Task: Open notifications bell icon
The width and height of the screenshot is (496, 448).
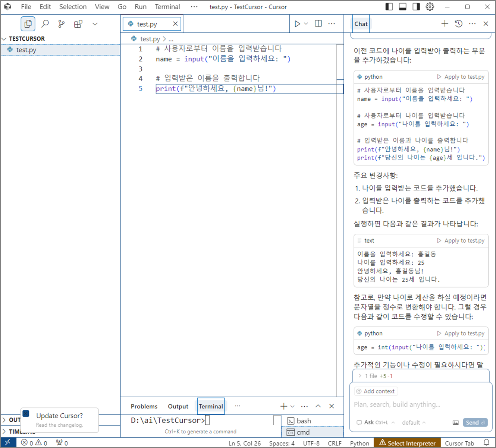Action: pos(486,443)
